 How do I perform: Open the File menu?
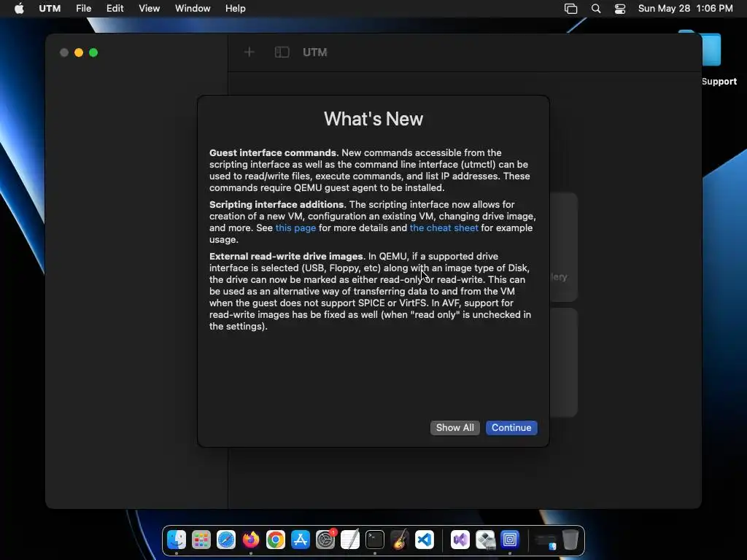point(83,9)
